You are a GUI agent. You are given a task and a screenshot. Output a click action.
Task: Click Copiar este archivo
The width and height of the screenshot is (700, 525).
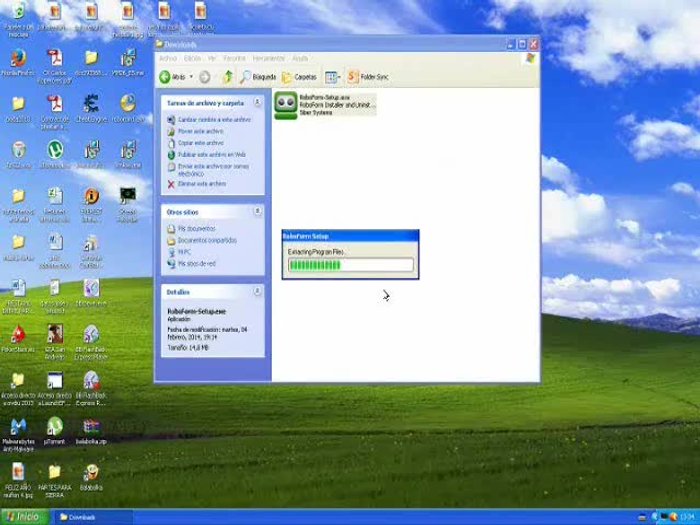195,143
